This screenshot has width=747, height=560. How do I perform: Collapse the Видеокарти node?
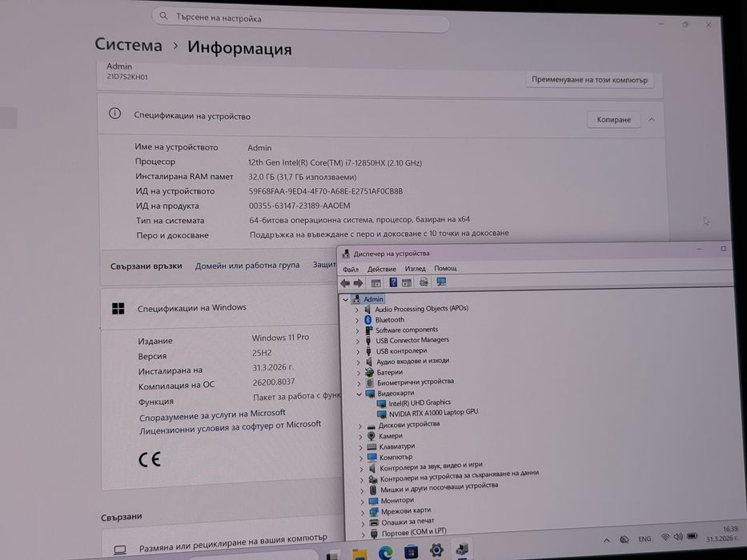pyautogui.click(x=359, y=394)
